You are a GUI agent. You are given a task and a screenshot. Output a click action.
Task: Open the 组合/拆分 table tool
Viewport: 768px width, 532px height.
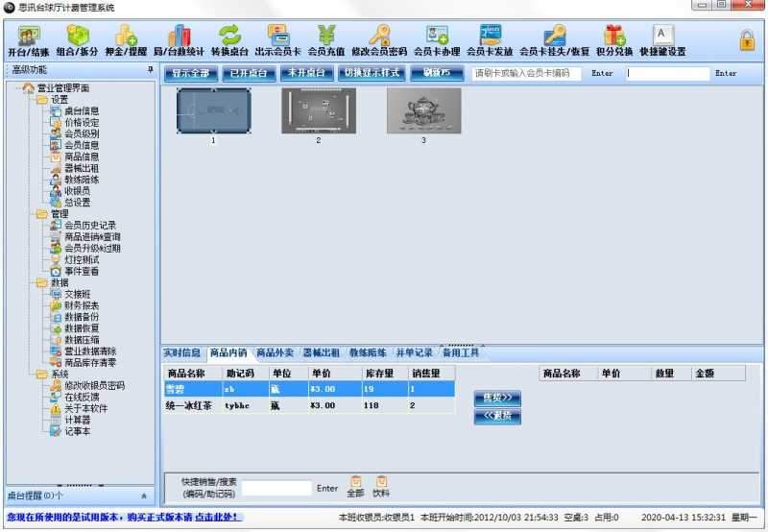tap(77, 40)
